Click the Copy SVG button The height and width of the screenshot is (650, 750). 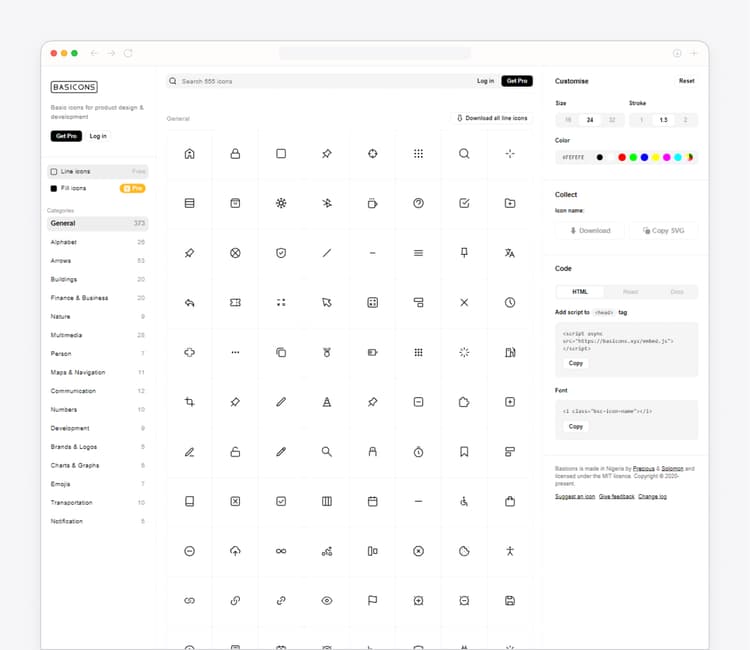(663, 230)
